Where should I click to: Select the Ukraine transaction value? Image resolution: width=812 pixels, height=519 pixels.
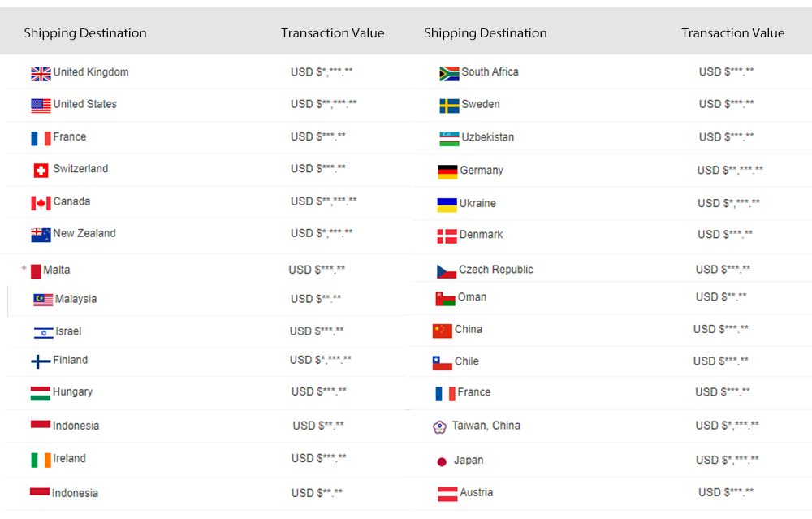(728, 203)
